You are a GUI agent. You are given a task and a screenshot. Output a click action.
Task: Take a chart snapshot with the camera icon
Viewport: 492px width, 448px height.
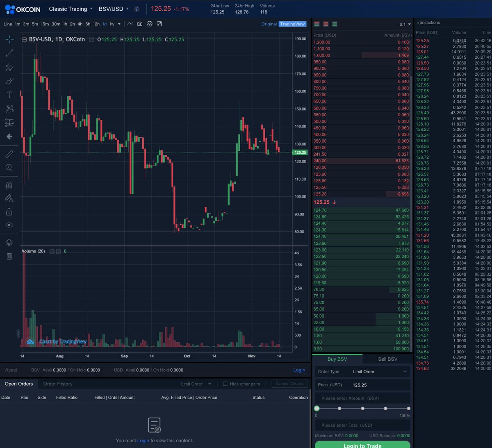(140, 24)
